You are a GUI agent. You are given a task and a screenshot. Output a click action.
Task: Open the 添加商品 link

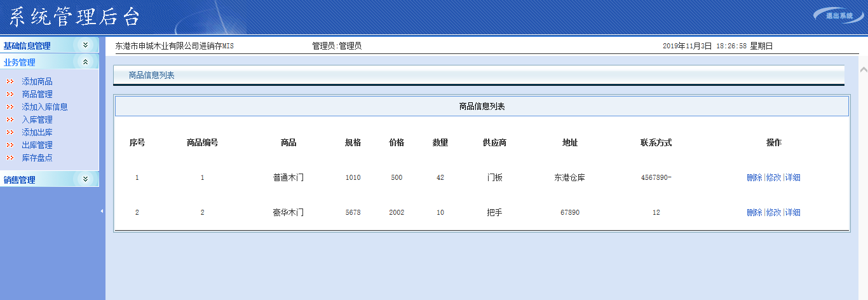(37, 81)
